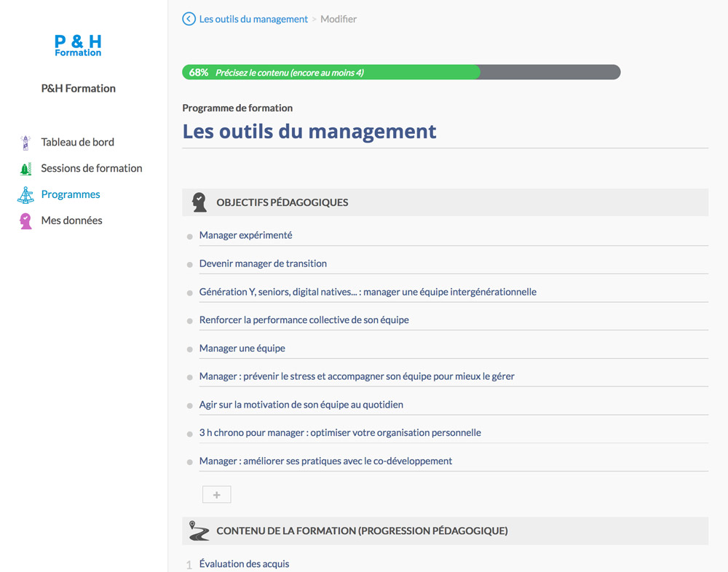Click the Tableau de bord lighthouse icon

click(25, 143)
